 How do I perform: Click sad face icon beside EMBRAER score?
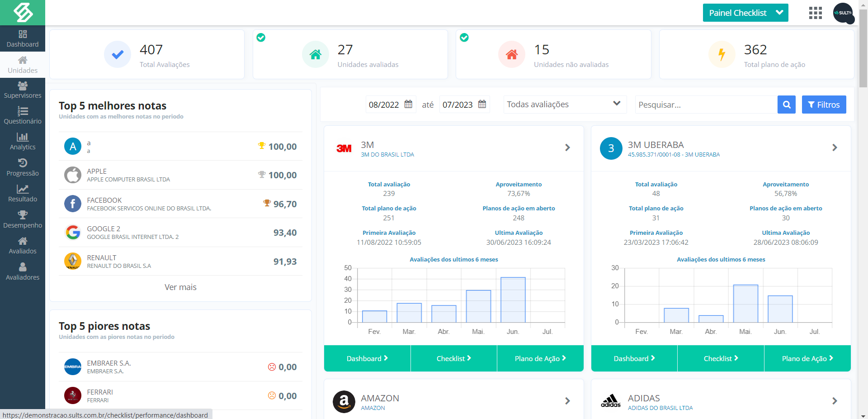(x=272, y=367)
